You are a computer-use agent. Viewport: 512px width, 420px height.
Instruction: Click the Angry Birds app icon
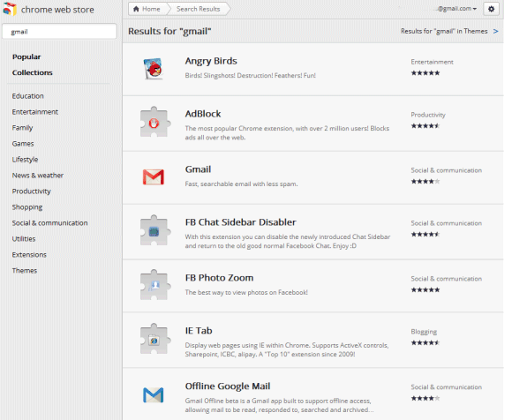154,69
